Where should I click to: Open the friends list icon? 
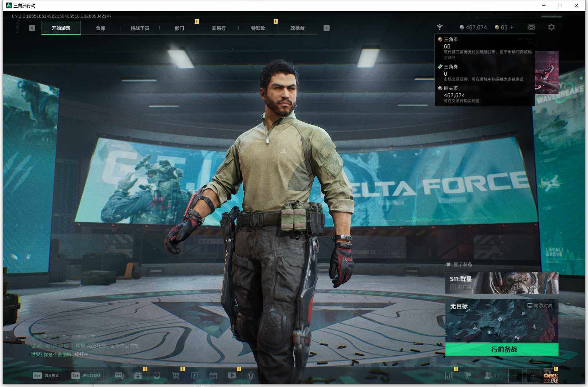pyautogui.click(x=491, y=375)
